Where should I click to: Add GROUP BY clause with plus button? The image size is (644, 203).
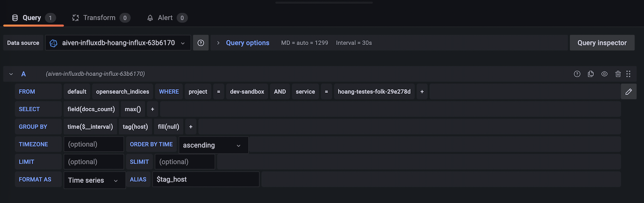(x=190, y=127)
